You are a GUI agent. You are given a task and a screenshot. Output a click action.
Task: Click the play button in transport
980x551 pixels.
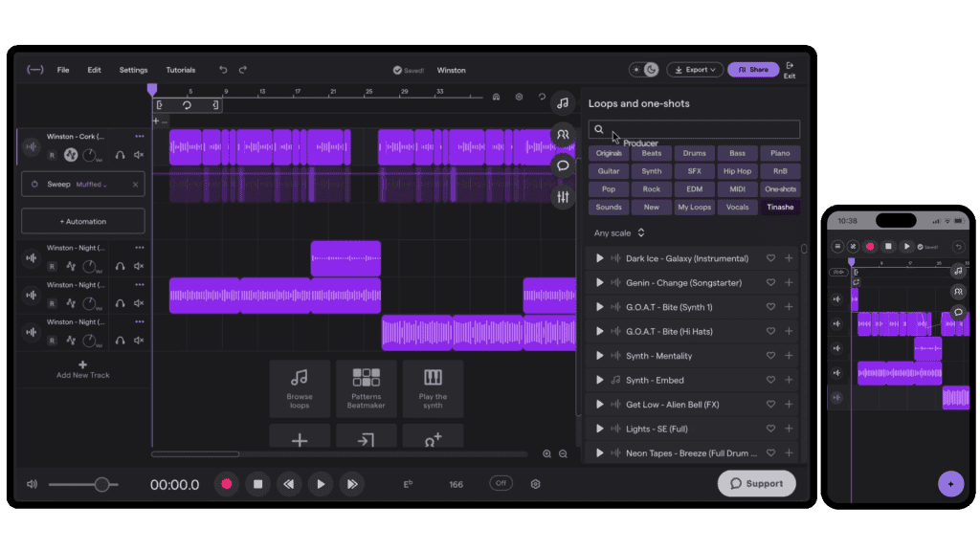321,484
